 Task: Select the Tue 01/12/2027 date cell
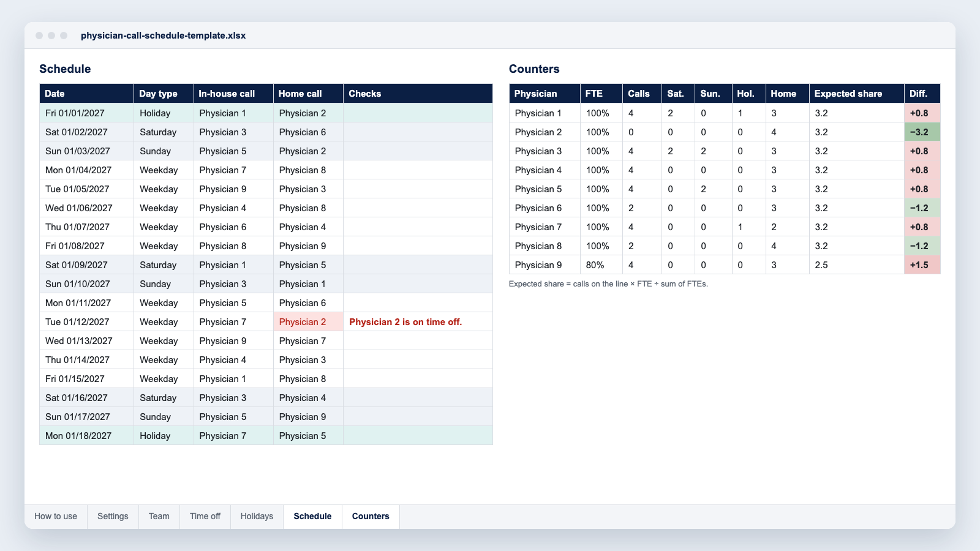point(86,322)
